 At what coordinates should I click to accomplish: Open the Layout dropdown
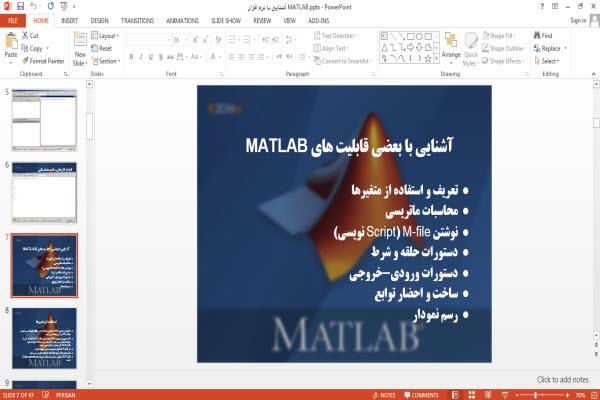pos(105,36)
